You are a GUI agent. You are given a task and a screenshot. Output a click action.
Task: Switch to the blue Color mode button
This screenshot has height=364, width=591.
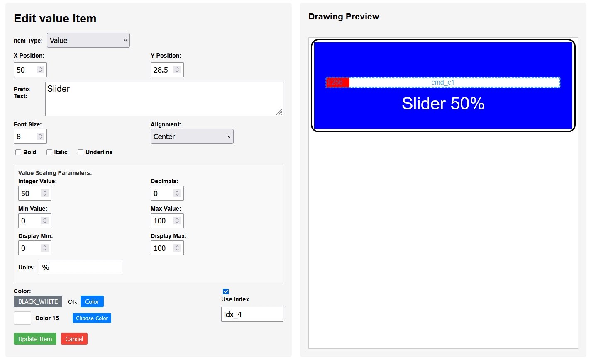tap(92, 301)
